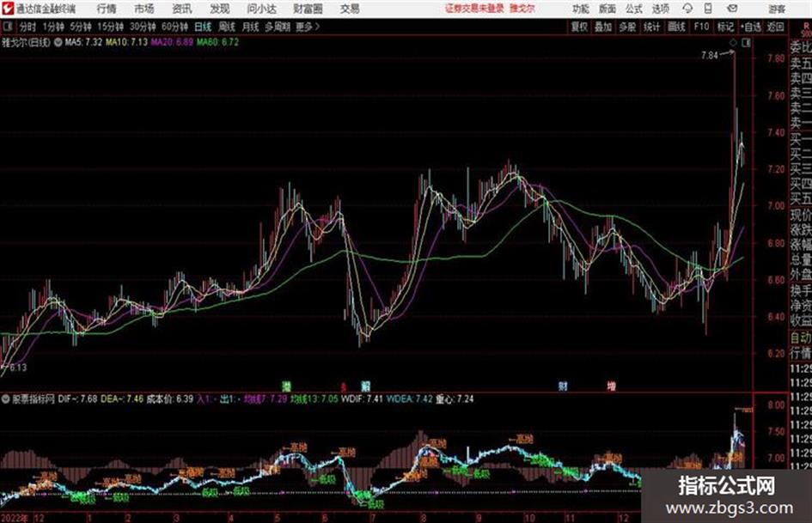Open the 行情 menu
Screen dimensions: 812x523
[107, 9]
